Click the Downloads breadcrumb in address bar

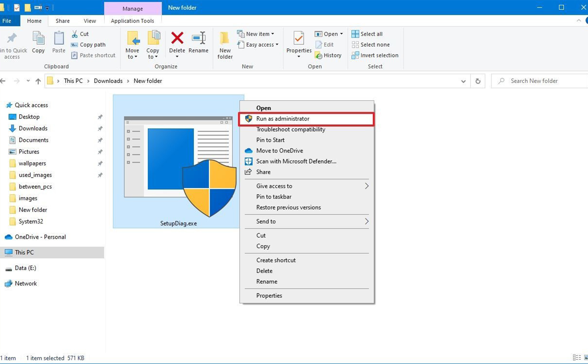tap(108, 81)
